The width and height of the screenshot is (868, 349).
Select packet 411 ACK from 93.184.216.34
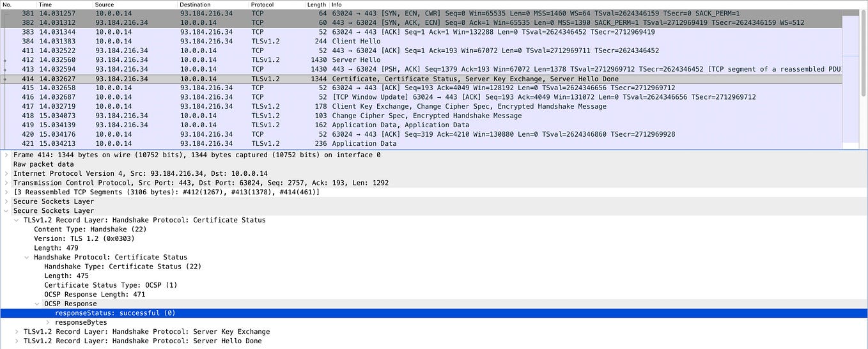pyautogui.click(x=422, y=50)
